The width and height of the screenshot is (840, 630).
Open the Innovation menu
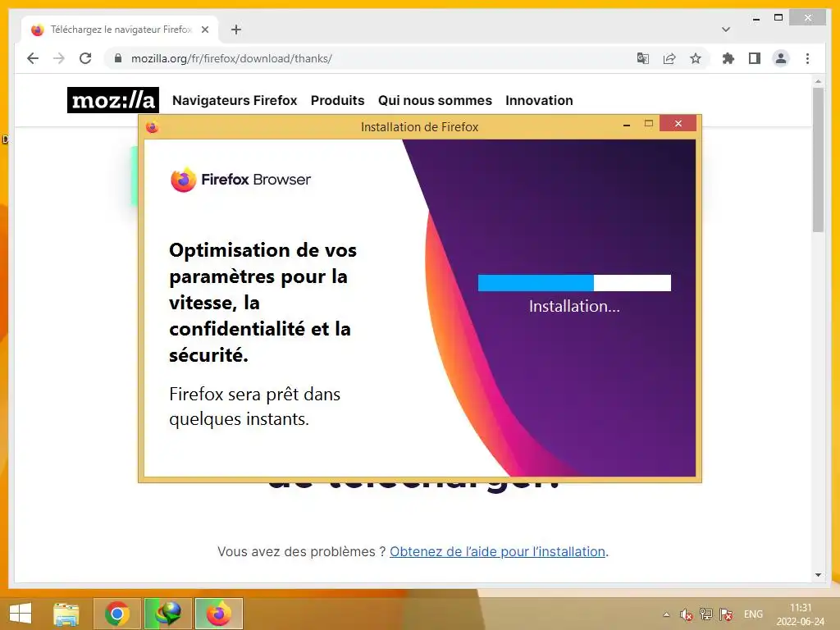[x=540, y=100]
